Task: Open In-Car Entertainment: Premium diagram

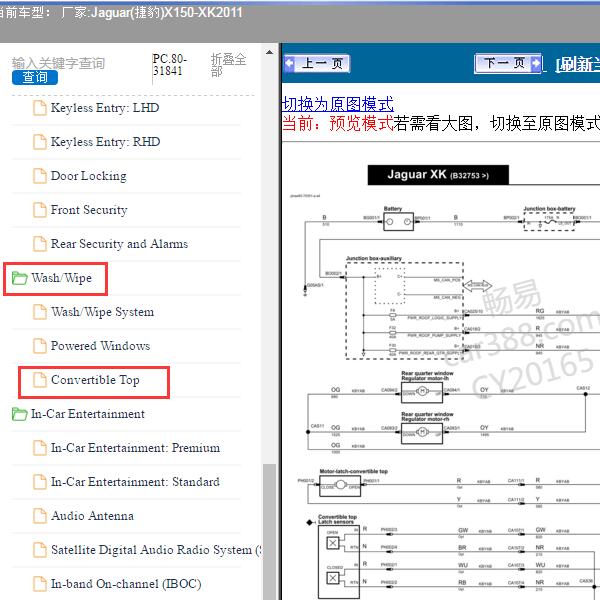Action: (x=135, y=448)
